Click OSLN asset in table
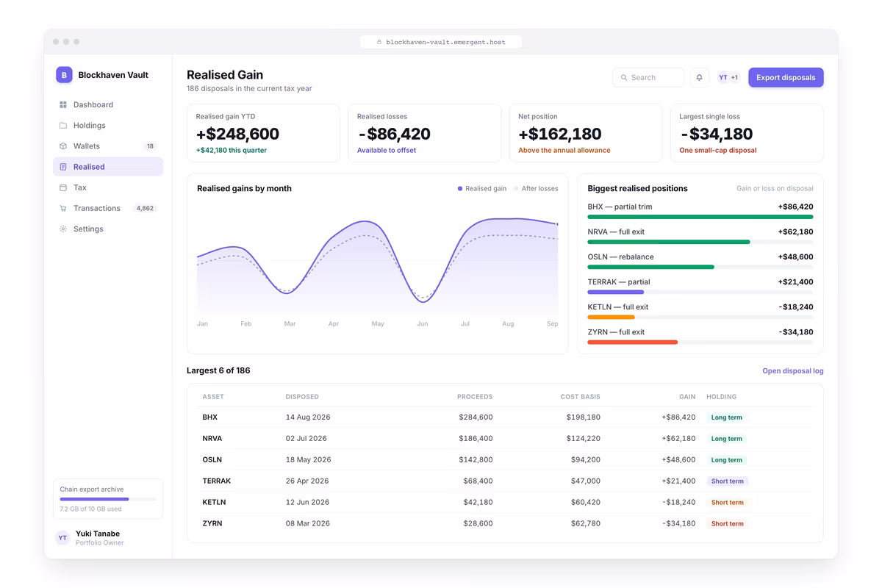Image resolution: width=882 pixels, height=588 pixels. [x=212, y=460]
